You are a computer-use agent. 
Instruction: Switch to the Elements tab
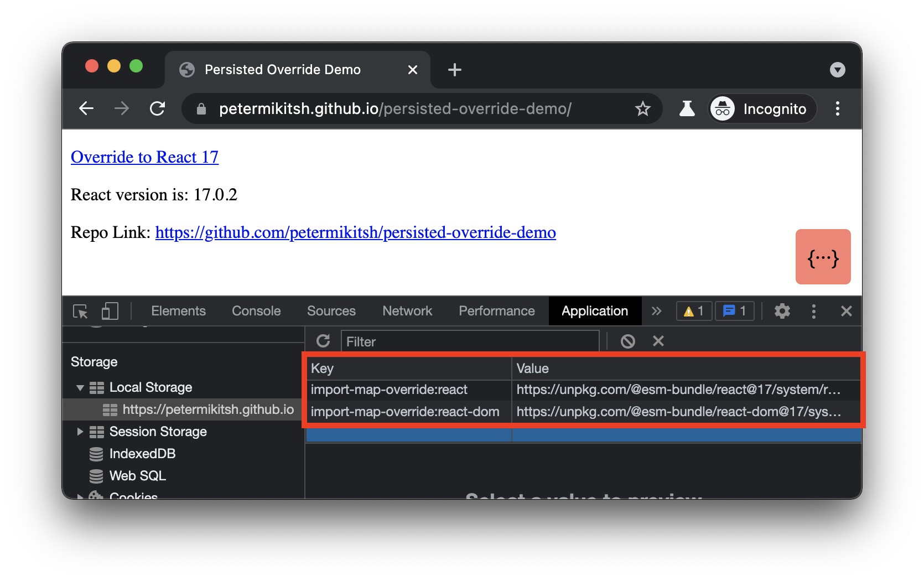click(x=178, y=311)
